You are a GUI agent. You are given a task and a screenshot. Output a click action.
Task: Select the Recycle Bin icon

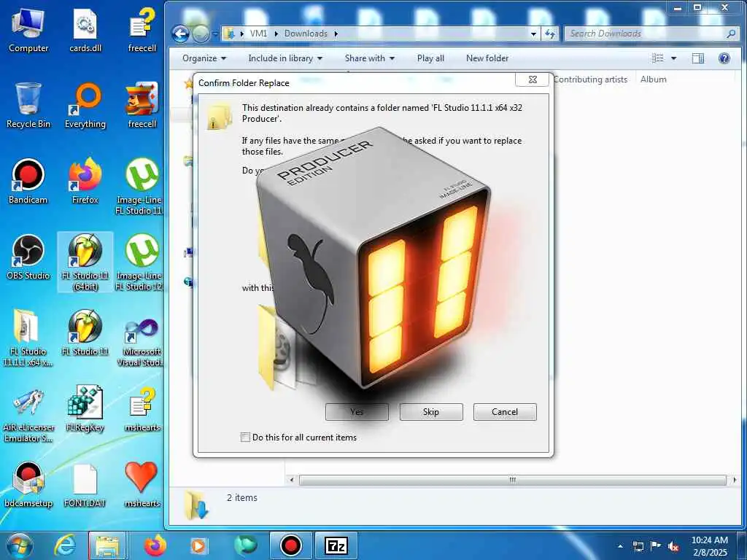pos(28,106)
